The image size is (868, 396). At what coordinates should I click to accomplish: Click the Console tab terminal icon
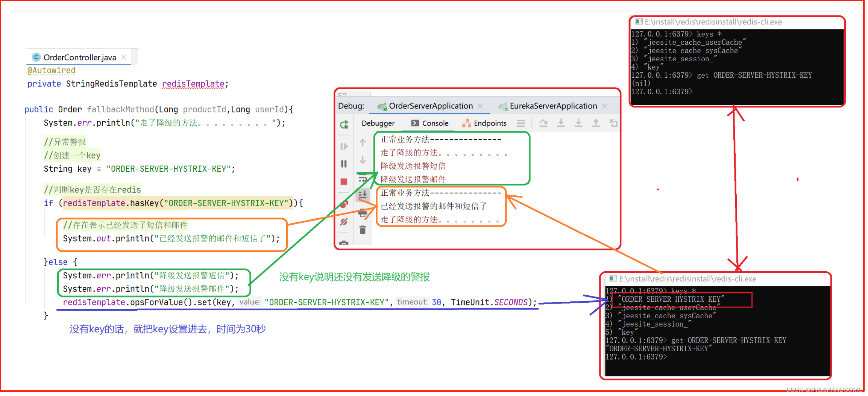[x=415, y=123]
